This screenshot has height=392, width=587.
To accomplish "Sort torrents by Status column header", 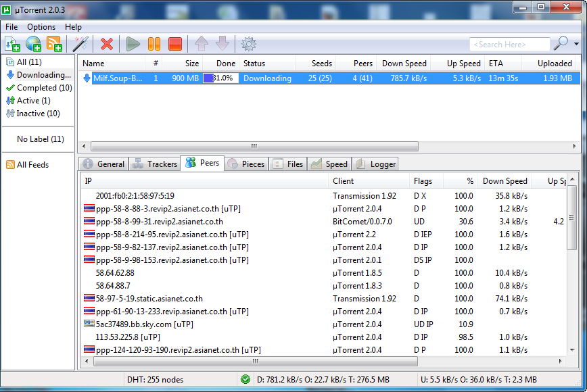I will (267, 64).
